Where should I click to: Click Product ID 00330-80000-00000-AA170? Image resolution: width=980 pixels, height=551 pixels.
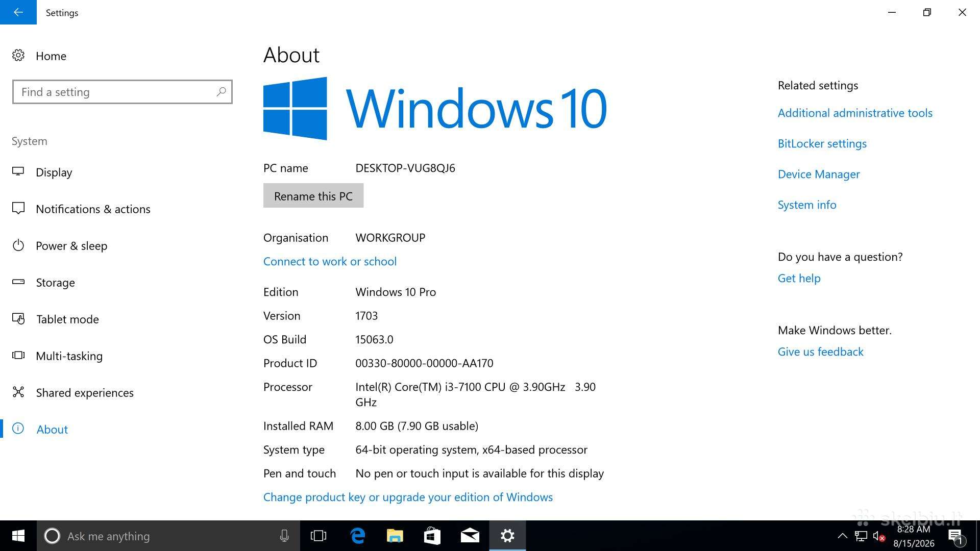pyautogui.click(x=424, y=363)
